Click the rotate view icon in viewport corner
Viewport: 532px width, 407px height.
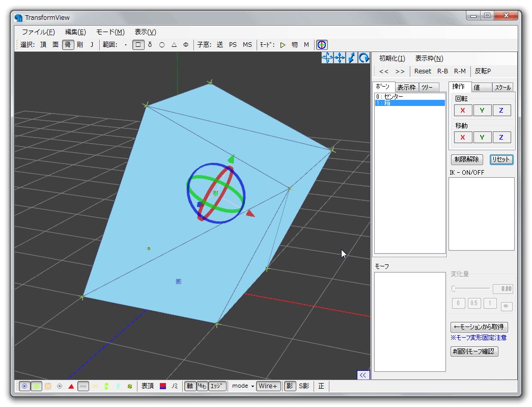(364, 58)
